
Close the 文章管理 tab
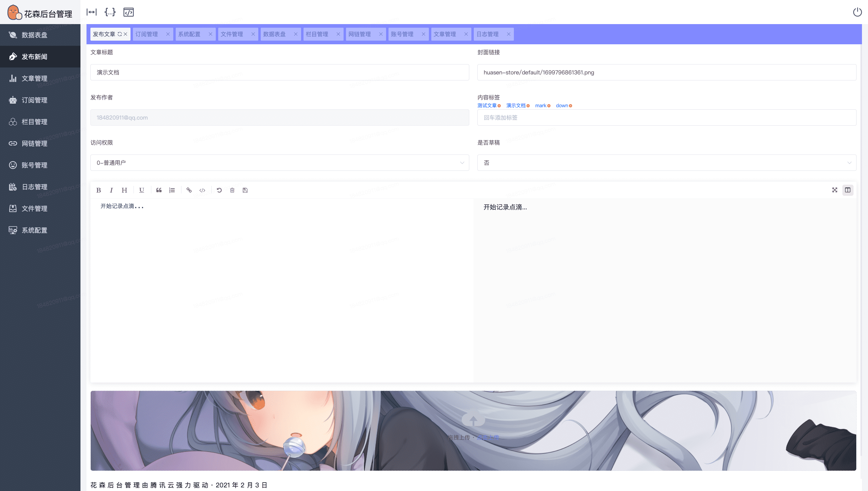466,34
